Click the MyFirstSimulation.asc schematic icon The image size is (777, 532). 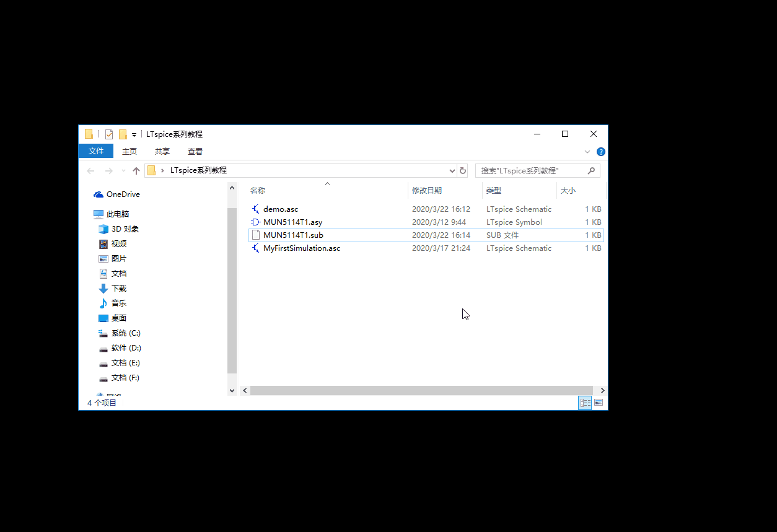tap(255, 248)
